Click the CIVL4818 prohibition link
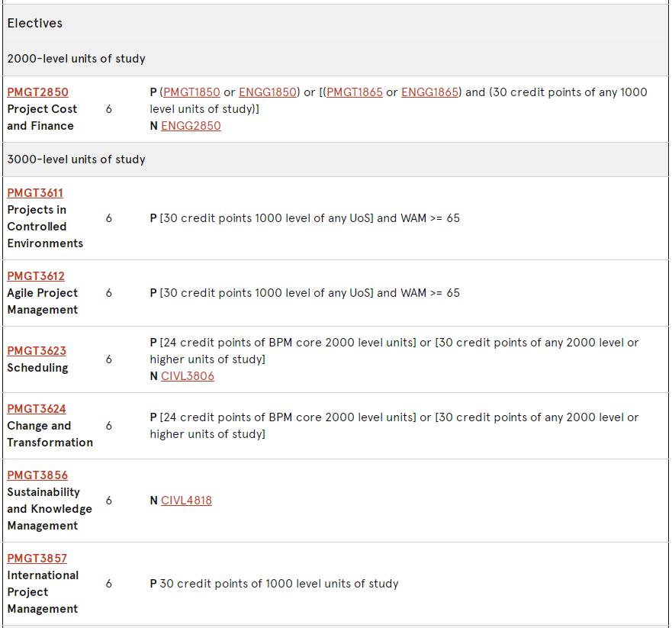This screenshot has height=628, width=672. click(x=186, y=501)
